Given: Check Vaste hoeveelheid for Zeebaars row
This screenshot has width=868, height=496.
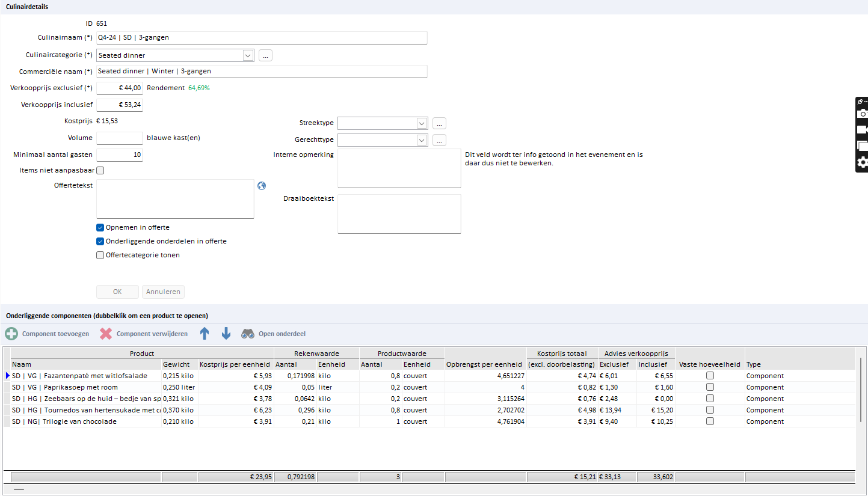Looking at the screenshot, I should click(710, 399).
